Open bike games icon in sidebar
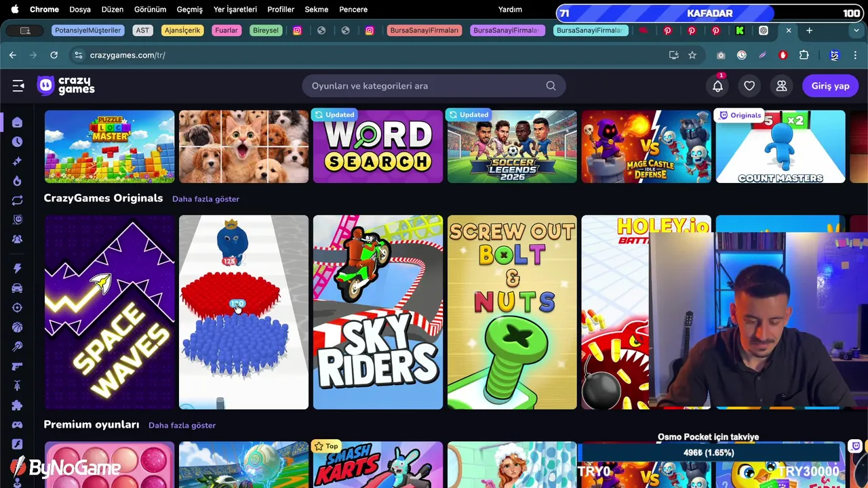 pos(17,386)
